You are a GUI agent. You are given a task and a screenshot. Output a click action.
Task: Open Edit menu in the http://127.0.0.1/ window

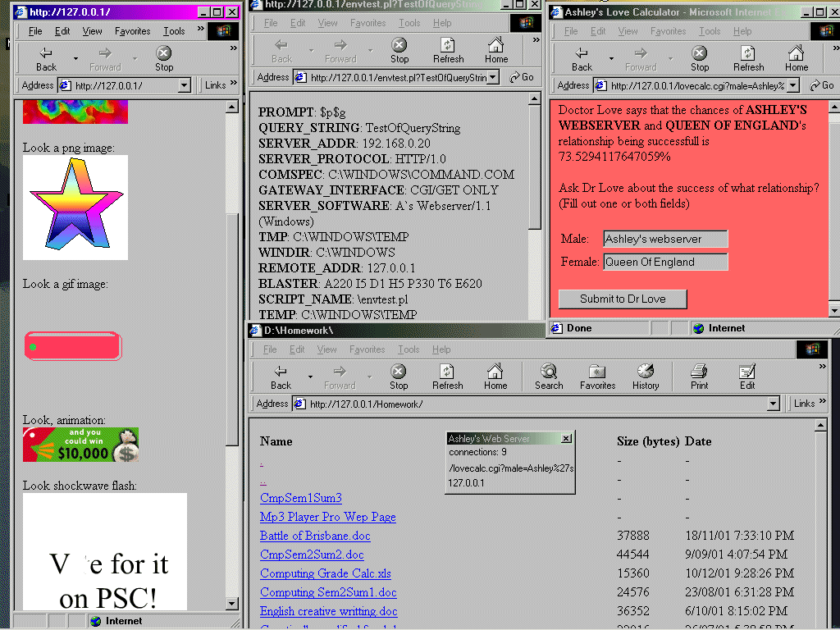point(62,31)
